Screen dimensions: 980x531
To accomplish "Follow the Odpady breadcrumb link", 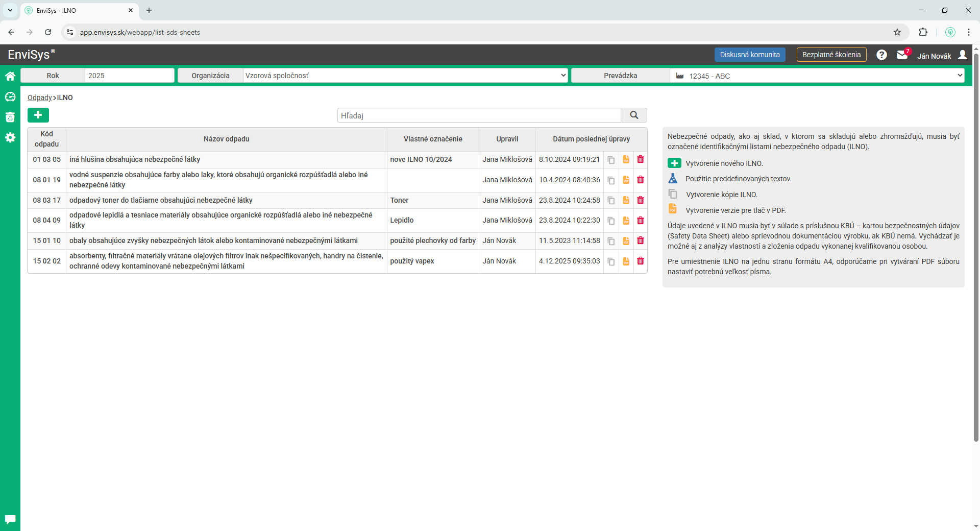I will 39,98.
